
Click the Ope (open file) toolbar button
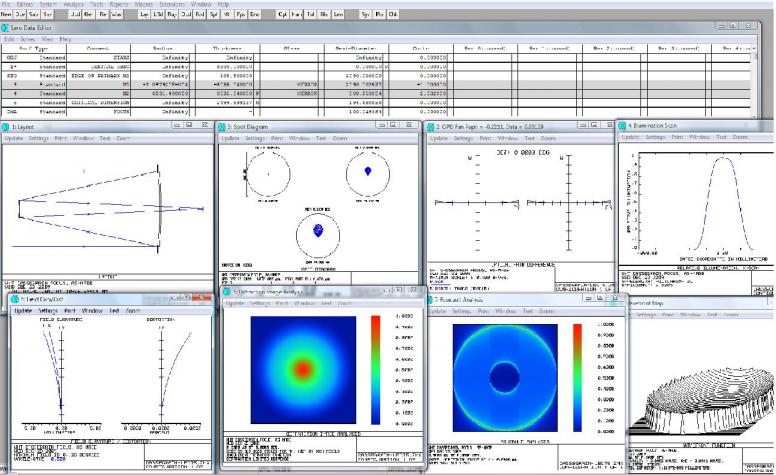tap(20, 14)
